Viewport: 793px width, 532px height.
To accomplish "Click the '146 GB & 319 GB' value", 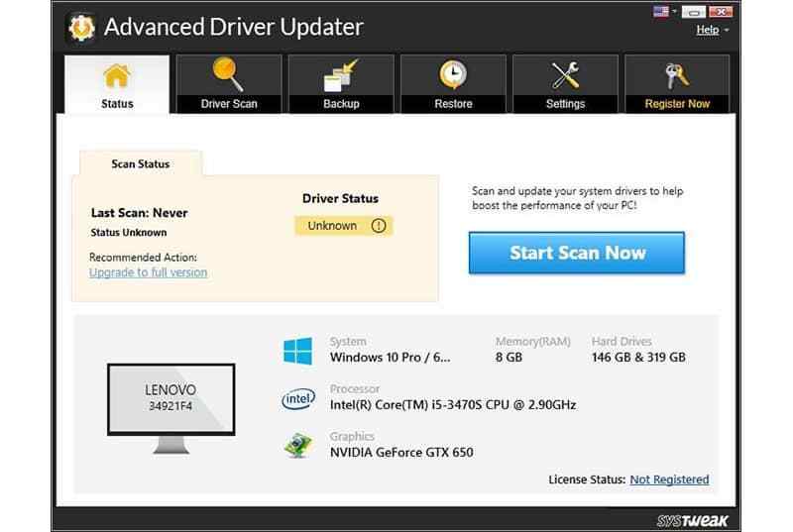I will point(638,358).
